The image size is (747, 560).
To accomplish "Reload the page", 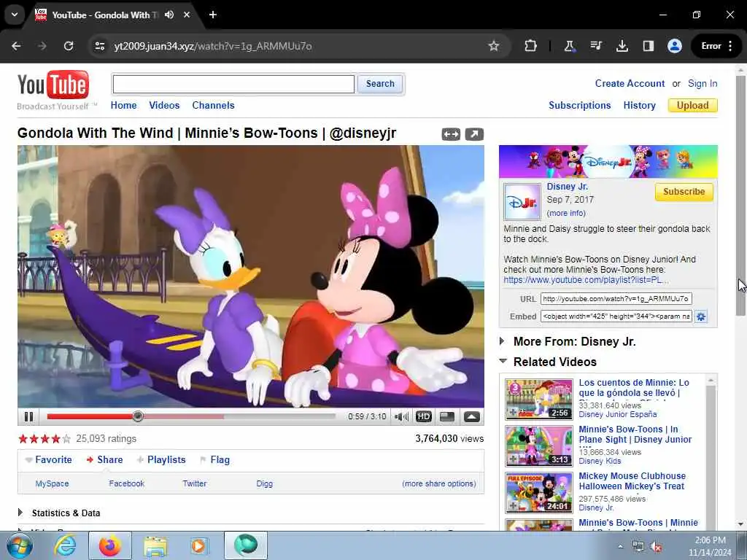I will 69,46.
